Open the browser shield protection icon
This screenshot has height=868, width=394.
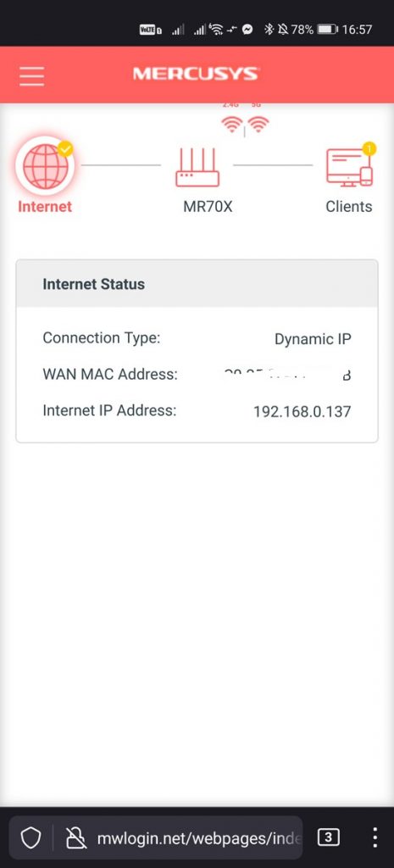coord(31,838)
